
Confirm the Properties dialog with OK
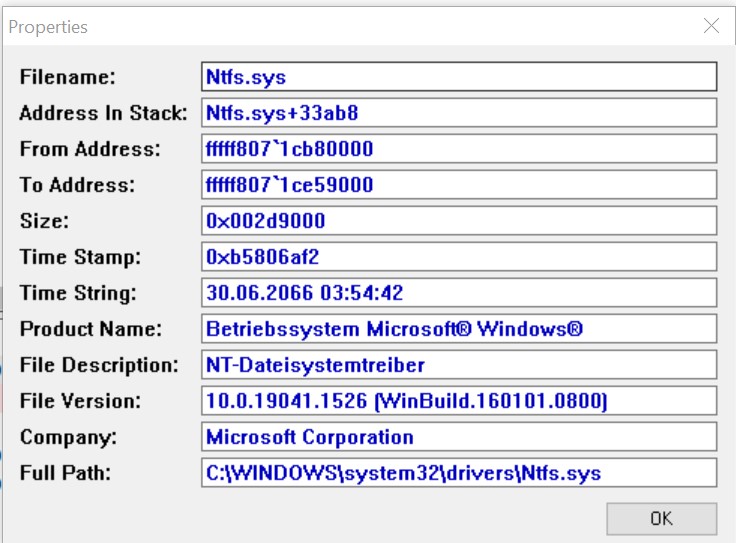click(x=661, y=519)
